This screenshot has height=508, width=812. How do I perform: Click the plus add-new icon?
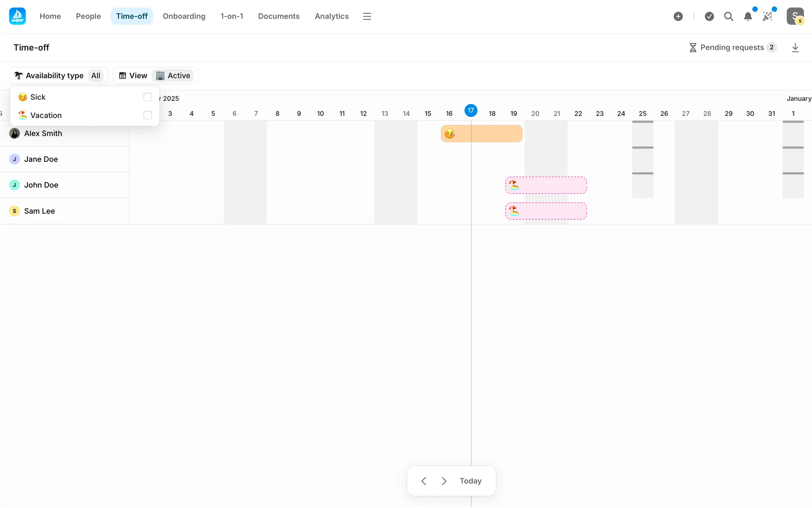click(678, 17)
